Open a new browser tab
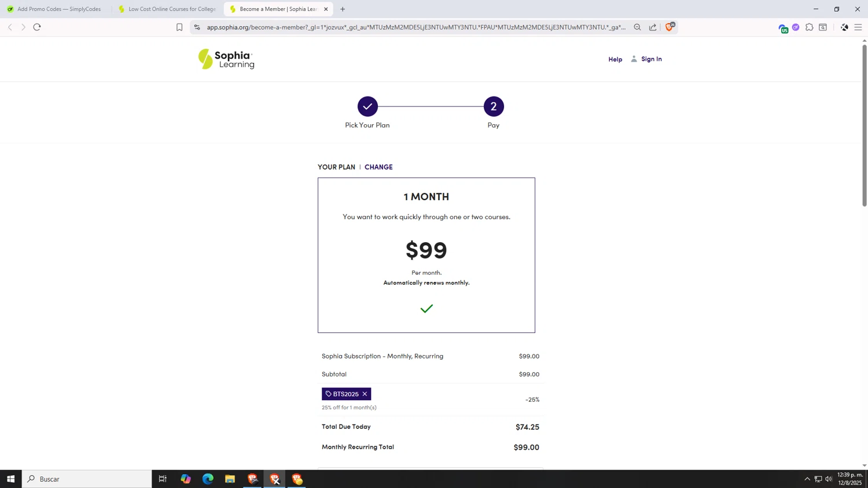Screen dimensions: 868x488 [x=343, y=9]
